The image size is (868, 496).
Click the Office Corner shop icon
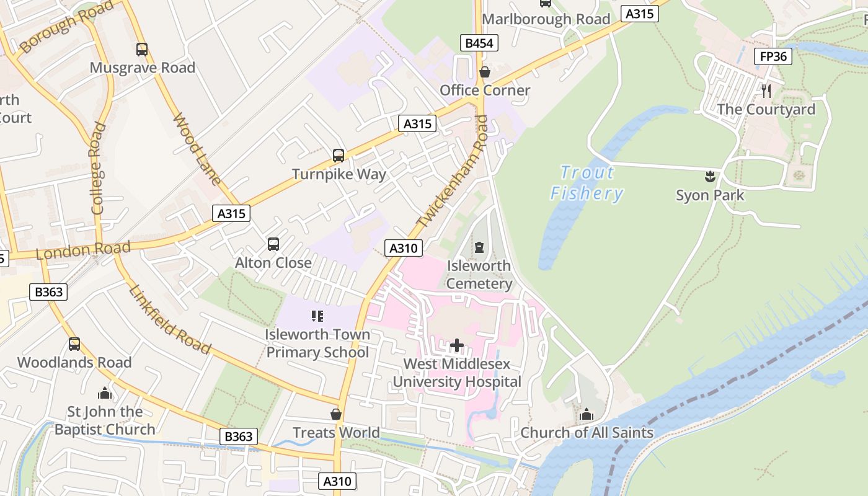coord(485,72)
